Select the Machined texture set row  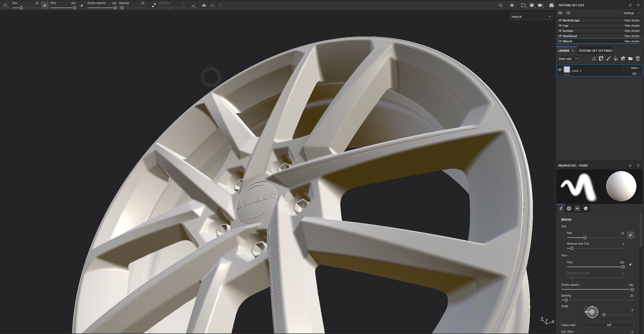[x=599, y=36]
